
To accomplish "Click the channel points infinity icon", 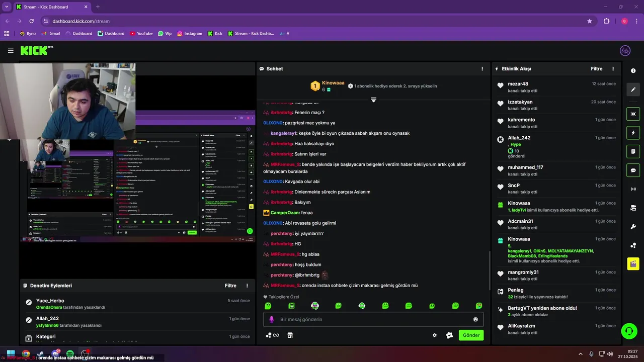I will (x=273, y=335).
